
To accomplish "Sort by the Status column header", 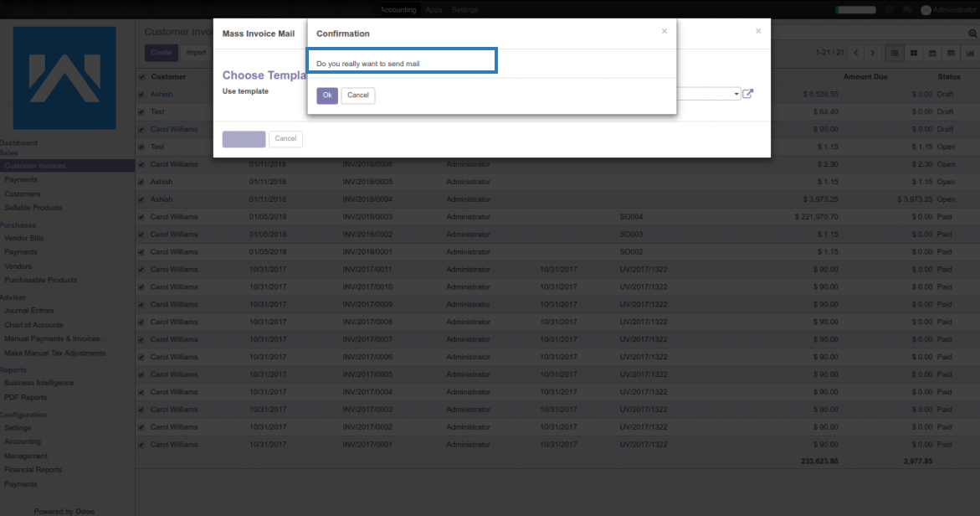I will tap(949, 77).
